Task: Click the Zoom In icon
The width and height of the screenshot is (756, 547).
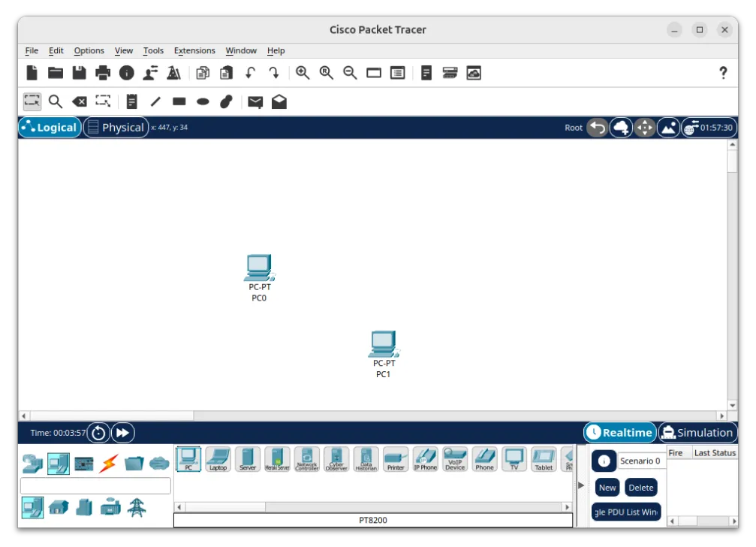Action: [303, 73]
